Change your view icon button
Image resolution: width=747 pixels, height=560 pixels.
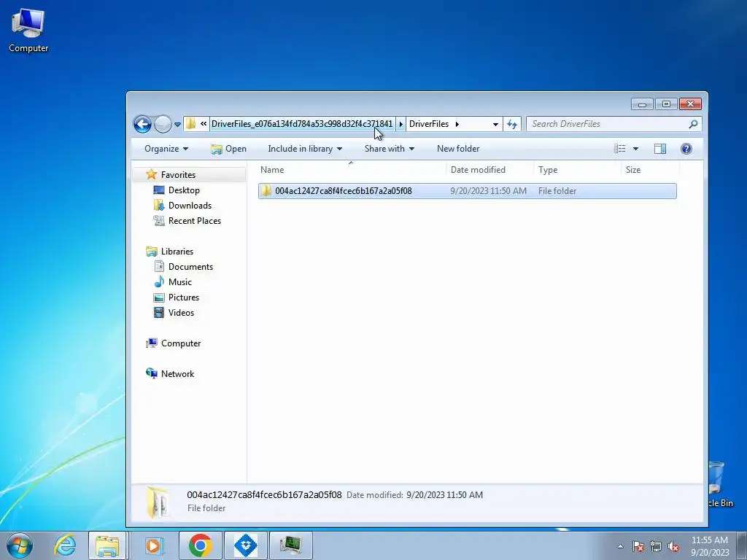click(619, 149)
